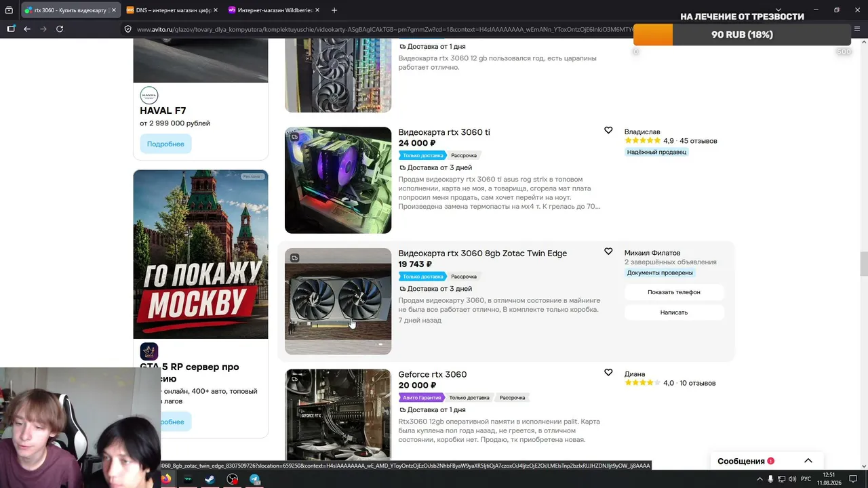Toggle the browser sidebar panel icon

click(x=11, y=29)
